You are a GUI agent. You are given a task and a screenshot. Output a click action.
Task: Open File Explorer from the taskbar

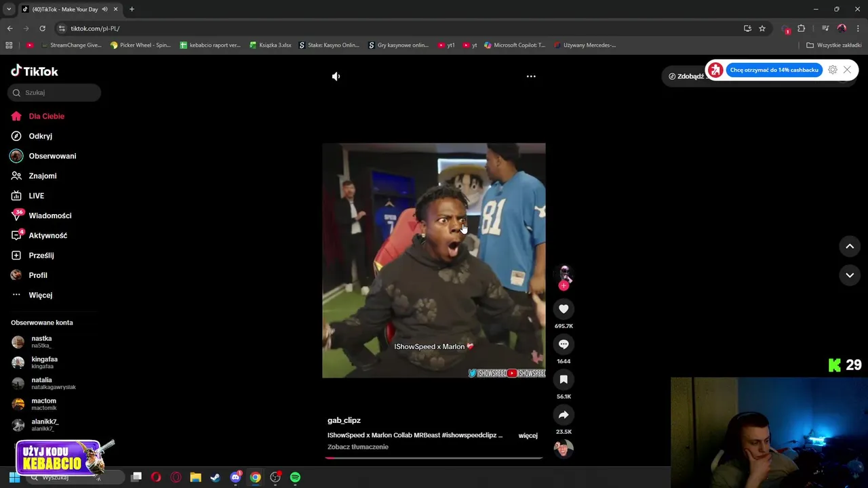(x=195, y=477)
